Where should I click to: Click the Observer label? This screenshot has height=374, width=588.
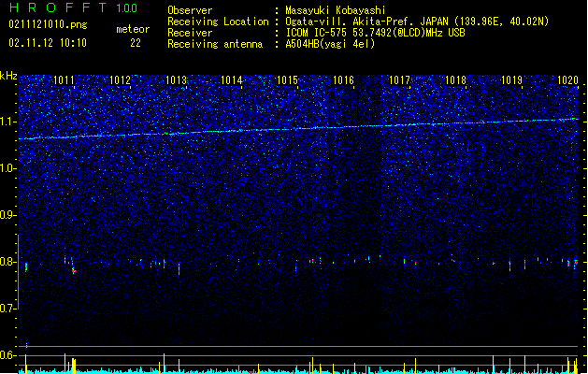190,10
